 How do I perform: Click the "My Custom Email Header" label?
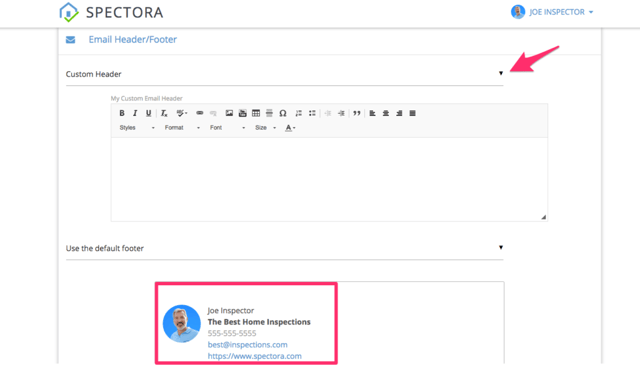(x=147, y=98)
